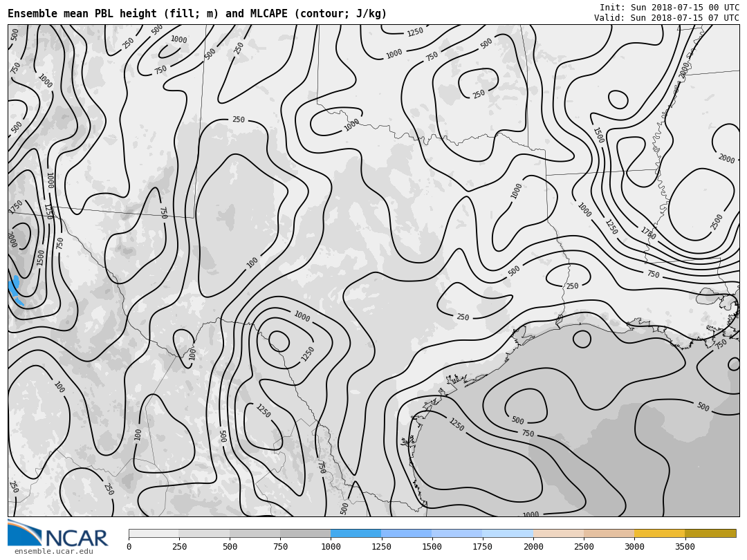Click the 1000 tick label on the colorbar
Image resolution: width=747 pixels, height=560 pixels.
click(331, 547)
